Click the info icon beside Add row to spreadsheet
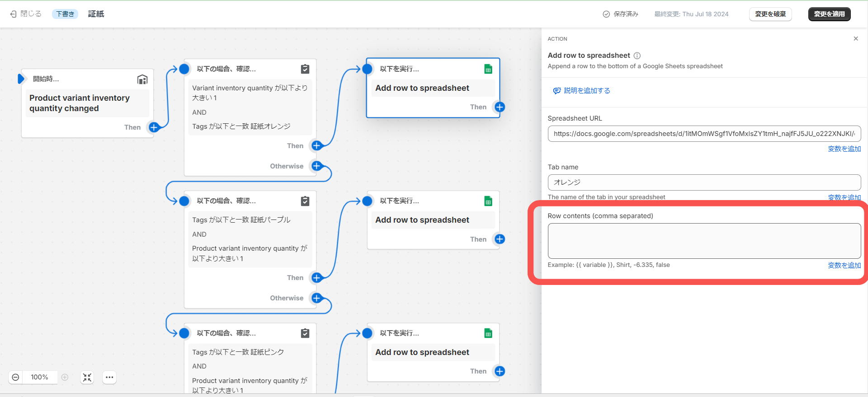The image size is (868, 397). click(x=637, y=56)
